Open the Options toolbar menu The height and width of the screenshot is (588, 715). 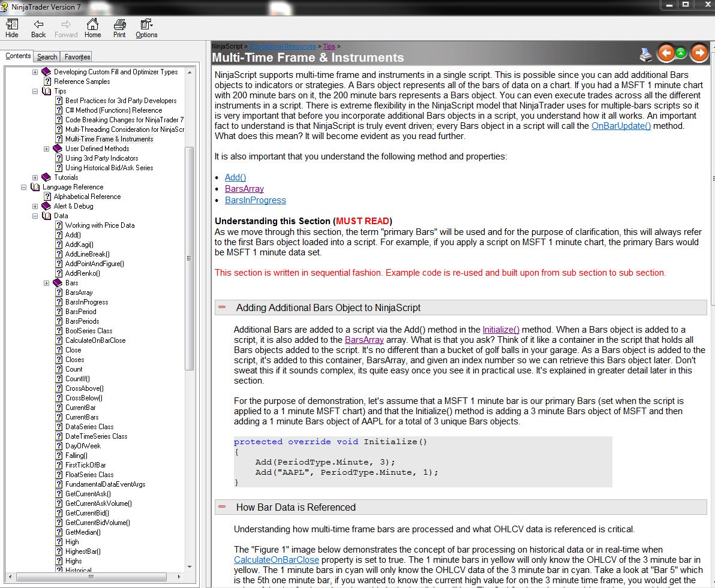pos(146,28)
